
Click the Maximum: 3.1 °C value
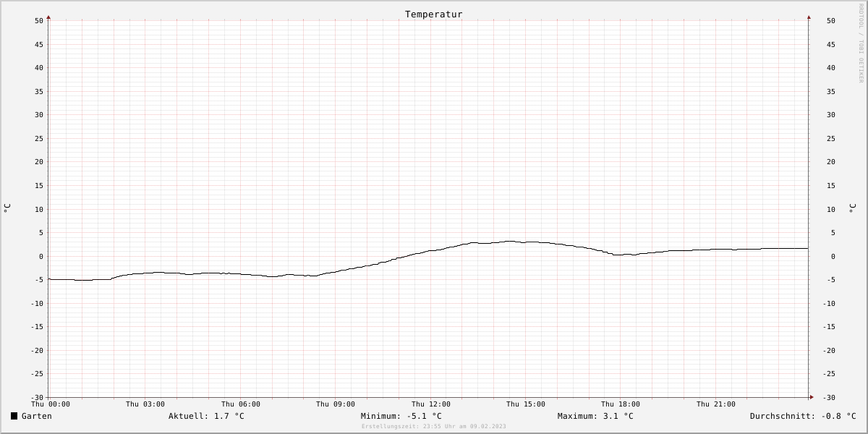point(595,416)
